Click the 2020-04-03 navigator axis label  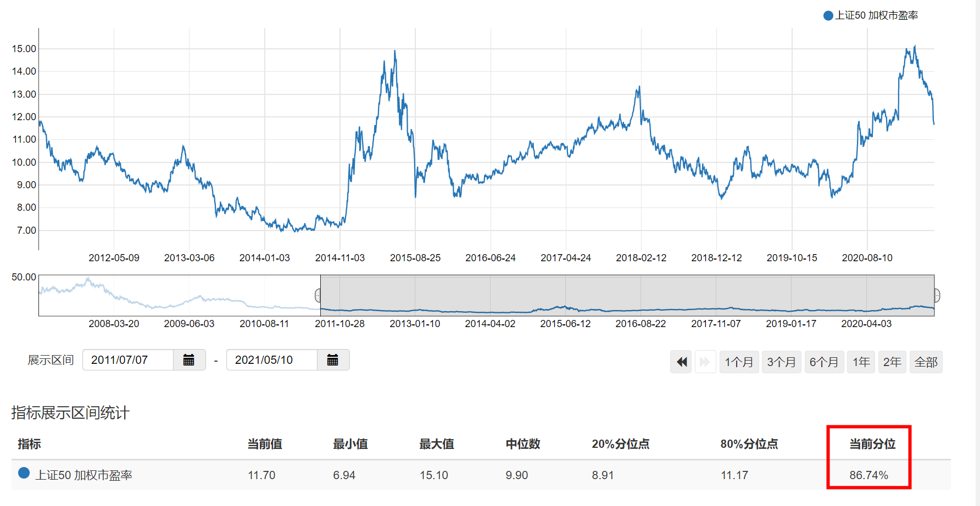tap(866, 324)
